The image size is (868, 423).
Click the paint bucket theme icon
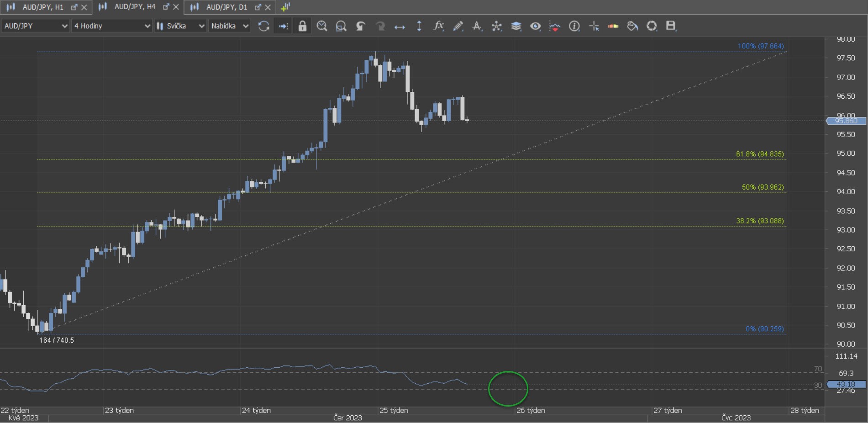point(632,26)
